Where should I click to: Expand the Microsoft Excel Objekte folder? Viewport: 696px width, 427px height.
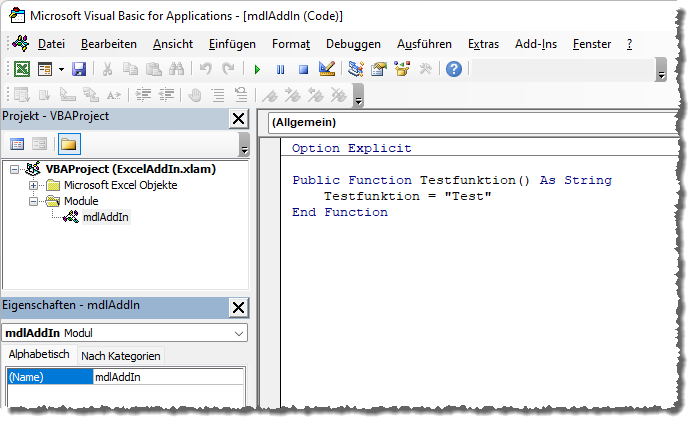coord(33,185)
